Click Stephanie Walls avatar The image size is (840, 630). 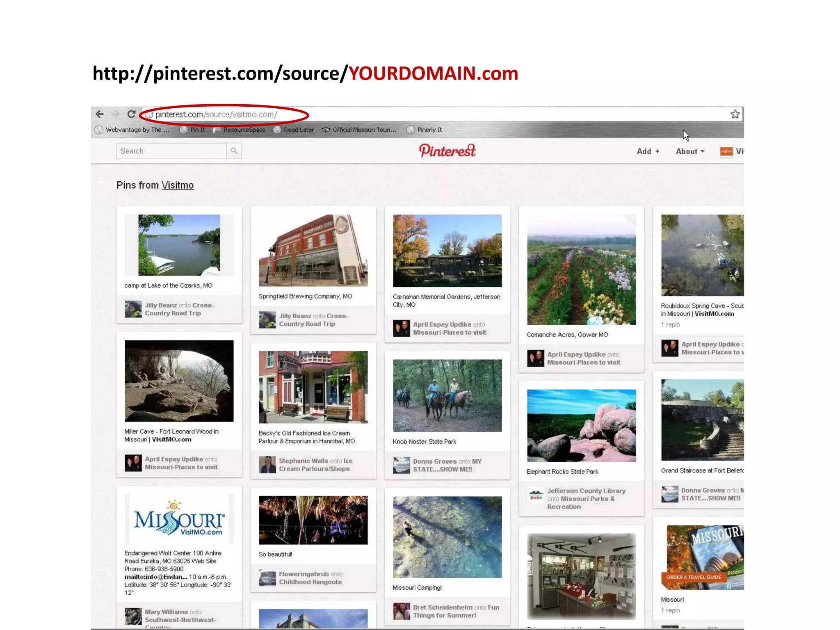pos(267,465)
